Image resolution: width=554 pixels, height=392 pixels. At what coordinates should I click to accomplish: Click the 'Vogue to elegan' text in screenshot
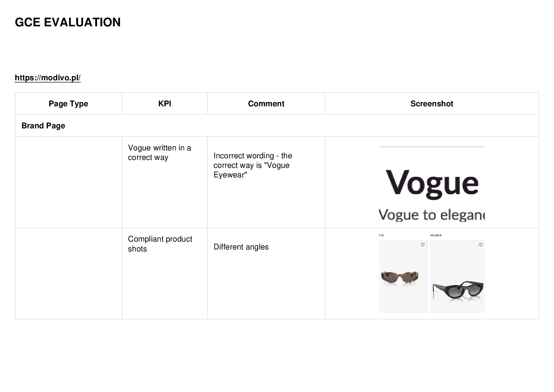(432, 215)
